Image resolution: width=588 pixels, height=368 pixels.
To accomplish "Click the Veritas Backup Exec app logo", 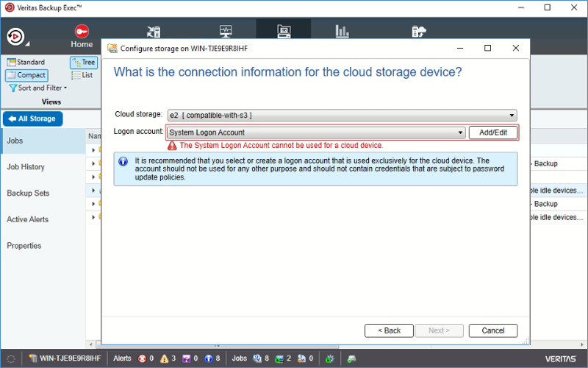I will point(10,7).
